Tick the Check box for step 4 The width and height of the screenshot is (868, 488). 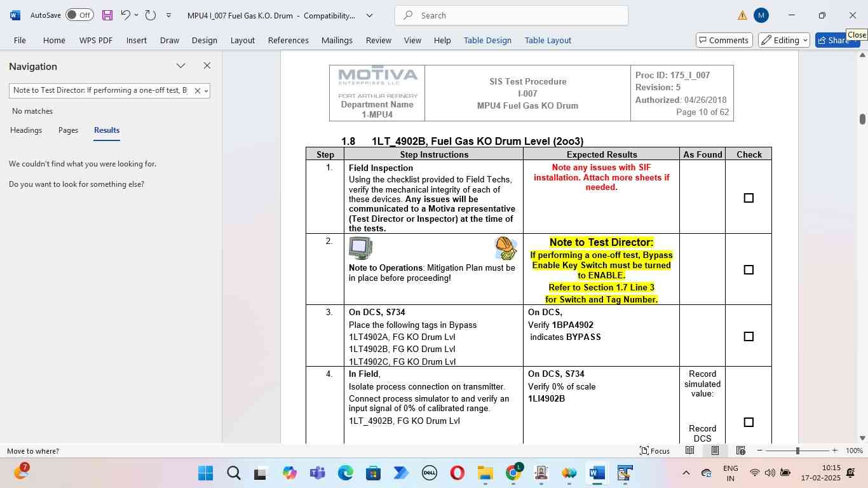tap(749, 423)
